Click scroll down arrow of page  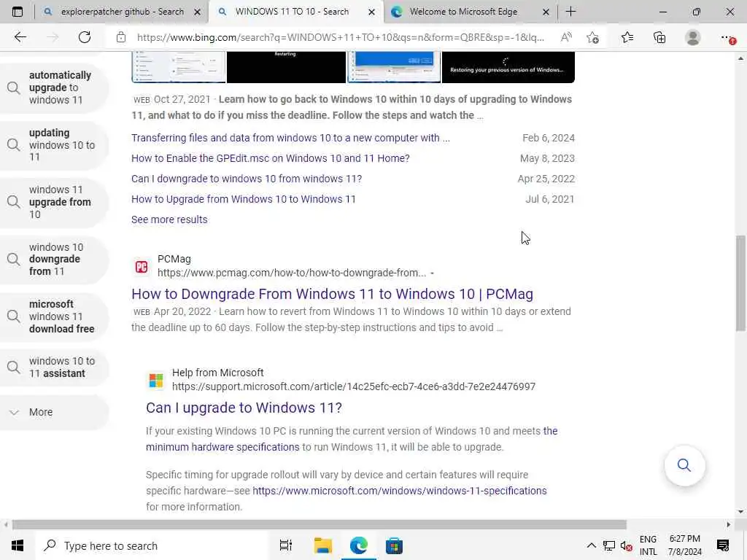740,512
